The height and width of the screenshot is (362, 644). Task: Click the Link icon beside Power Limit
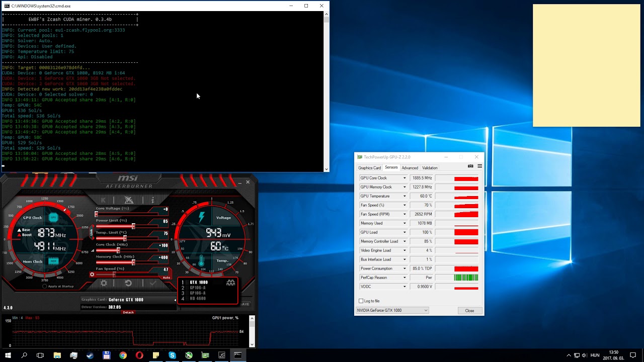92,232
